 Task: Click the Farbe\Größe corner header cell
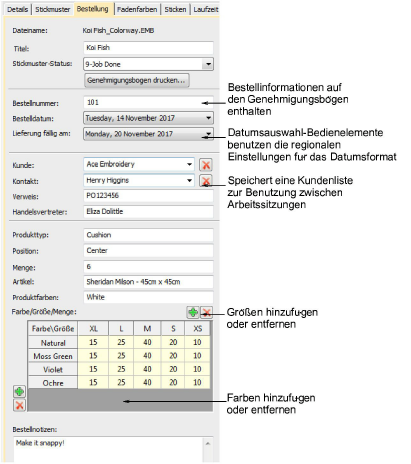point(53,329)
